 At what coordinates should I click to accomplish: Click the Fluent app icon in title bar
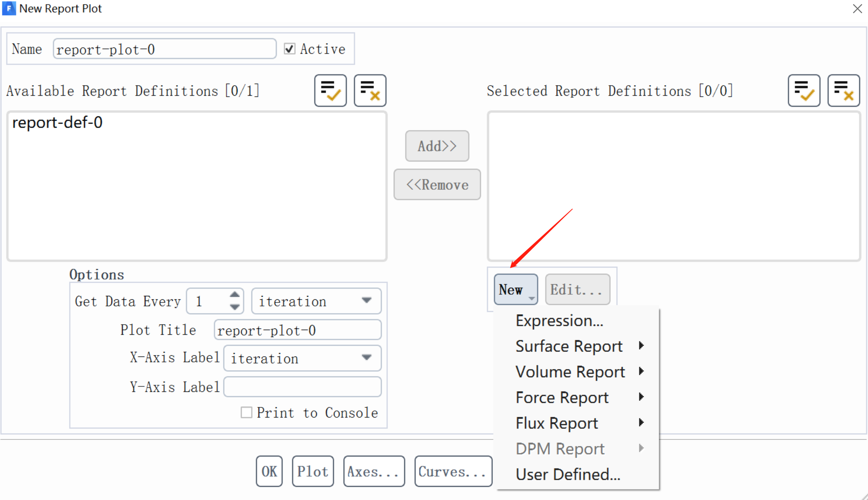pyautogui.click(x=9, y=8)
